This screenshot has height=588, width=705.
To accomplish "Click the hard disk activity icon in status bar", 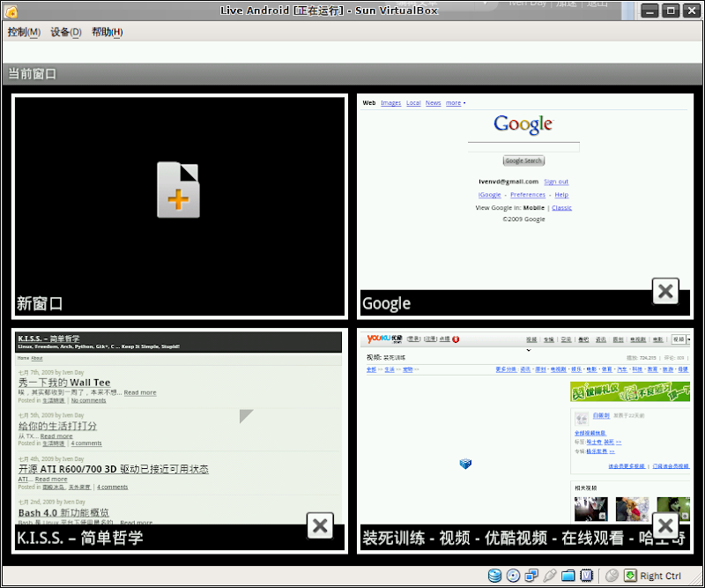I will point(494,576).
